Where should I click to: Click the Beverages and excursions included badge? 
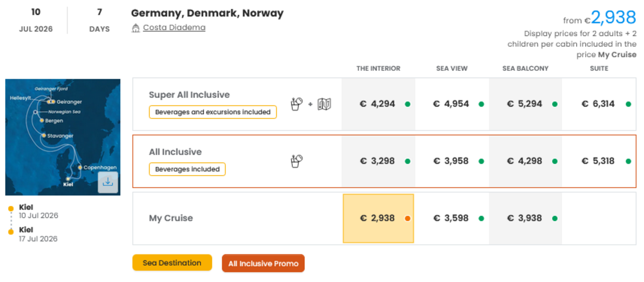213,112
